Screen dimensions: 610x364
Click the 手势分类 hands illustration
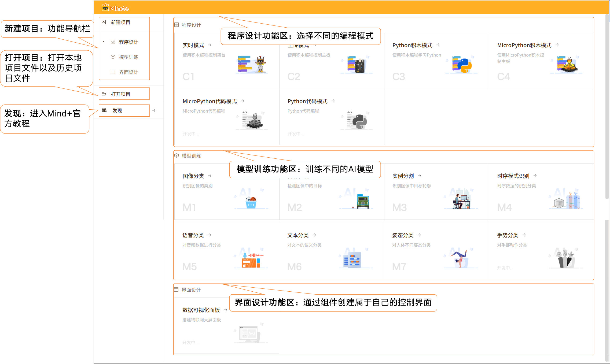[565, 259]
